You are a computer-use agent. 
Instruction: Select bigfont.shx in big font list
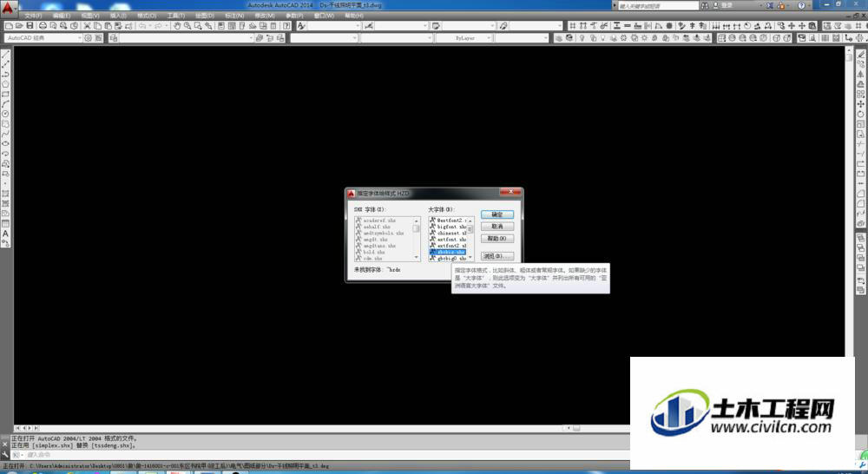pyautogui.click(x=449, y=227)
